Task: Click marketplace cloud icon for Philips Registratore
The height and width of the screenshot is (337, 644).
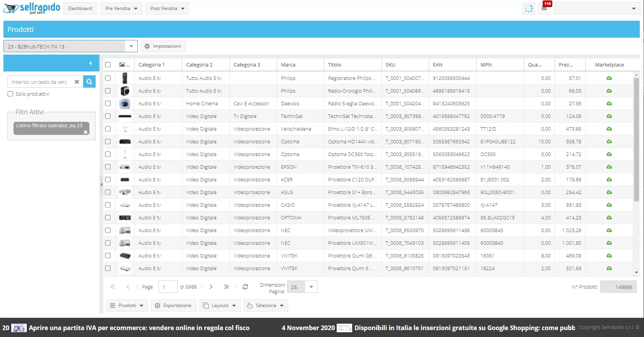Action: pos(609,78)
